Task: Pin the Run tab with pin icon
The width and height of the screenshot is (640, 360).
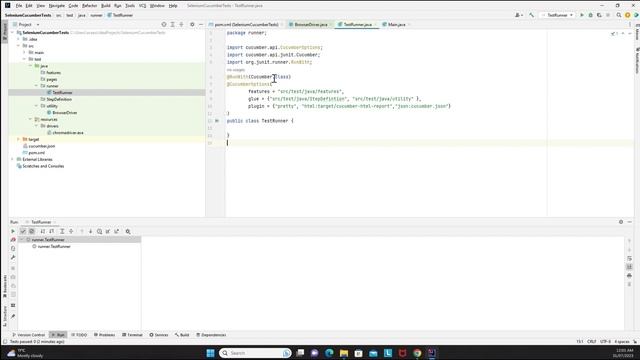Action: 13,316
